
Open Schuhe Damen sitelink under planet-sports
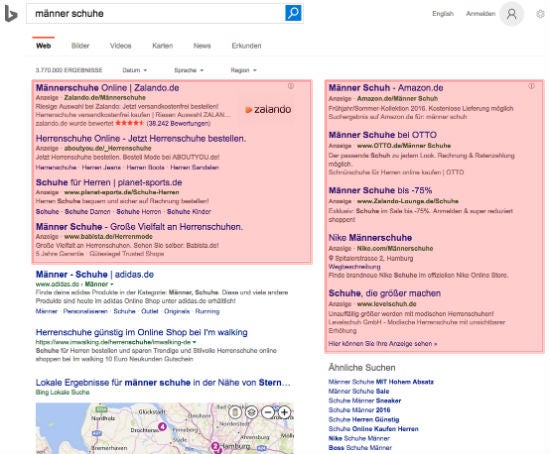point(87,212)
